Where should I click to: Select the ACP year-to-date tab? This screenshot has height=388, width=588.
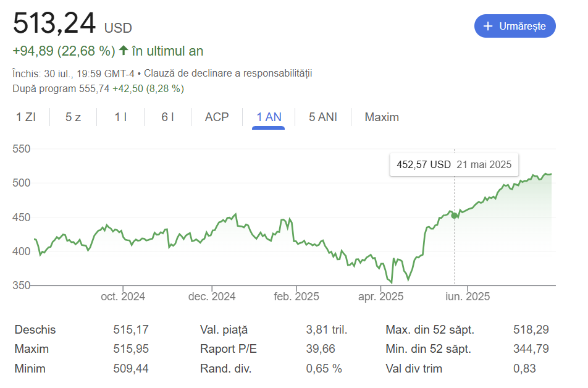click(217, 117)
